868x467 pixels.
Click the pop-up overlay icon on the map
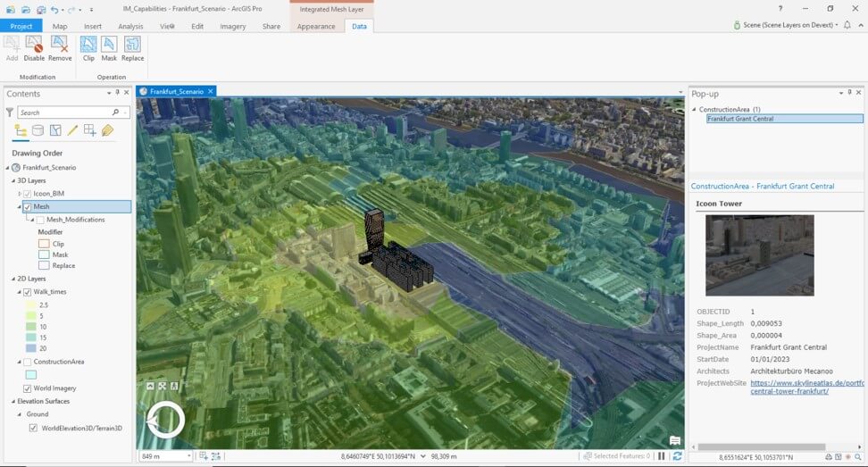(x=675, y=440)
